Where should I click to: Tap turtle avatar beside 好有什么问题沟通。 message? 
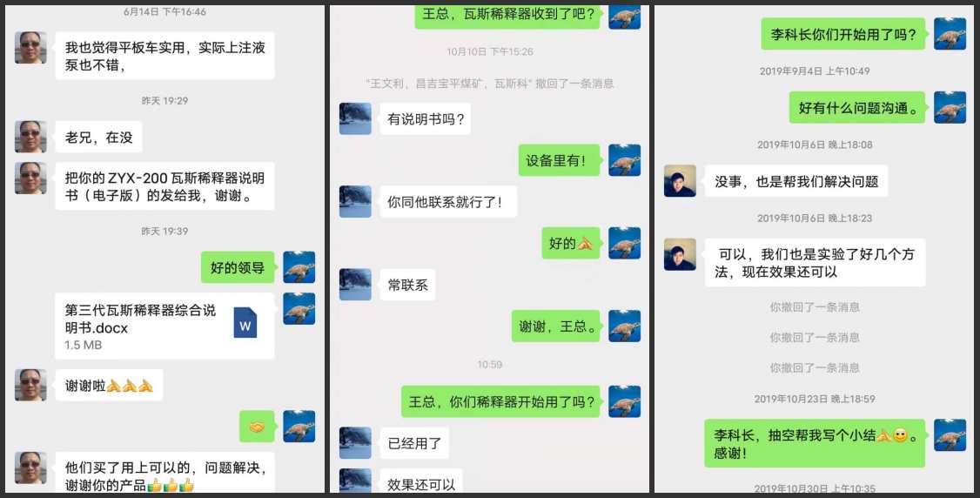(x=950, y=107)
